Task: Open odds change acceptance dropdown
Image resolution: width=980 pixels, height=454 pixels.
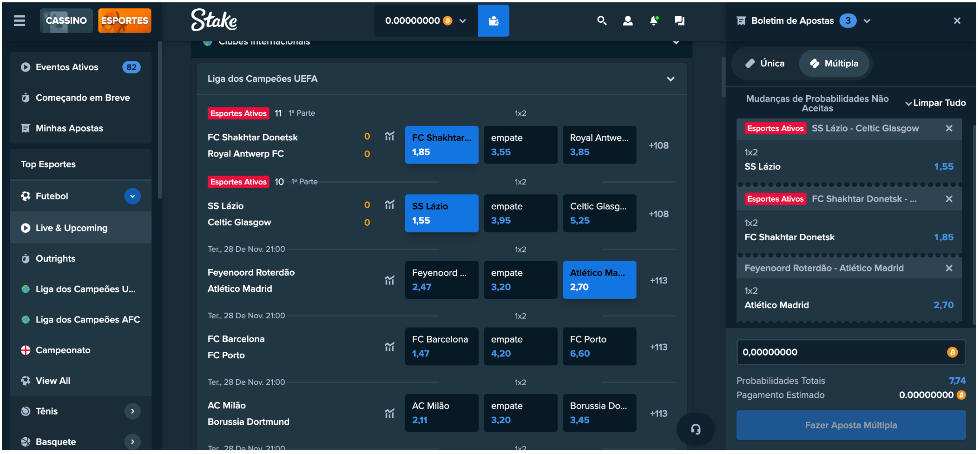Action: pyautogui.click(x=908, y=104)
